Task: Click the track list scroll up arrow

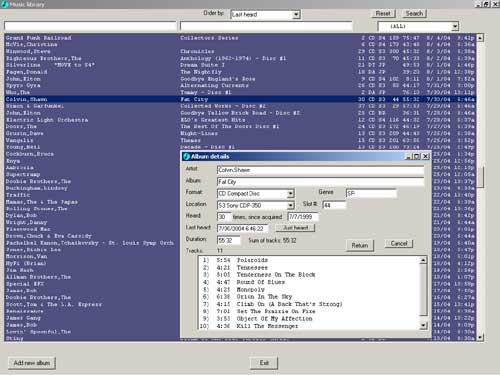Action: tap(423, 260)
